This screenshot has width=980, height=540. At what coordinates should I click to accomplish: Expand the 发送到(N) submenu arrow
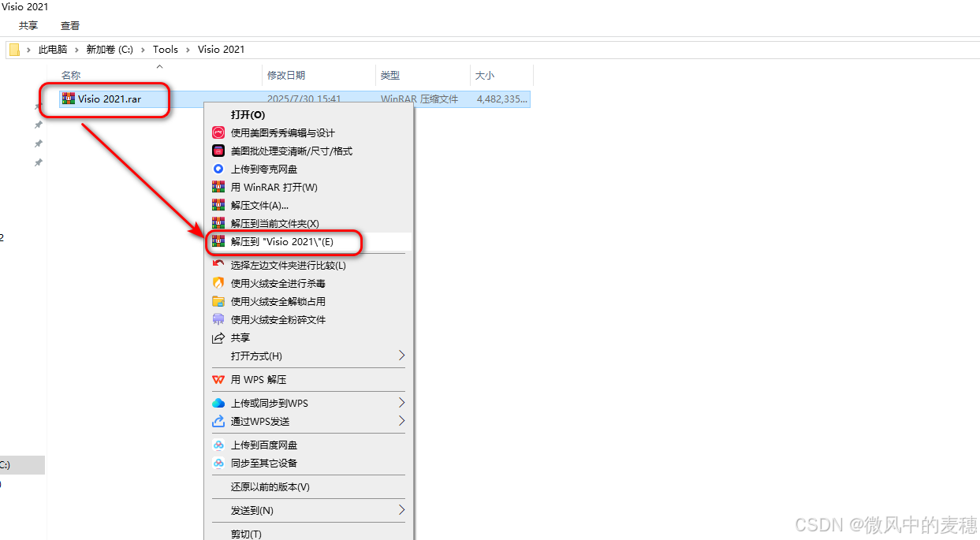[401, 510]
